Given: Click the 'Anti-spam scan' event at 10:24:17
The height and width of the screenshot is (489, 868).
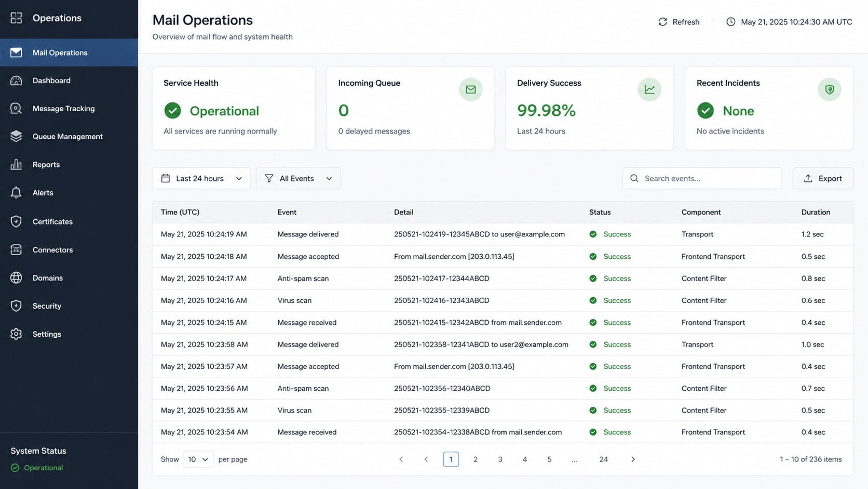Looking at the screenshot, I should [x=303, y=279].
